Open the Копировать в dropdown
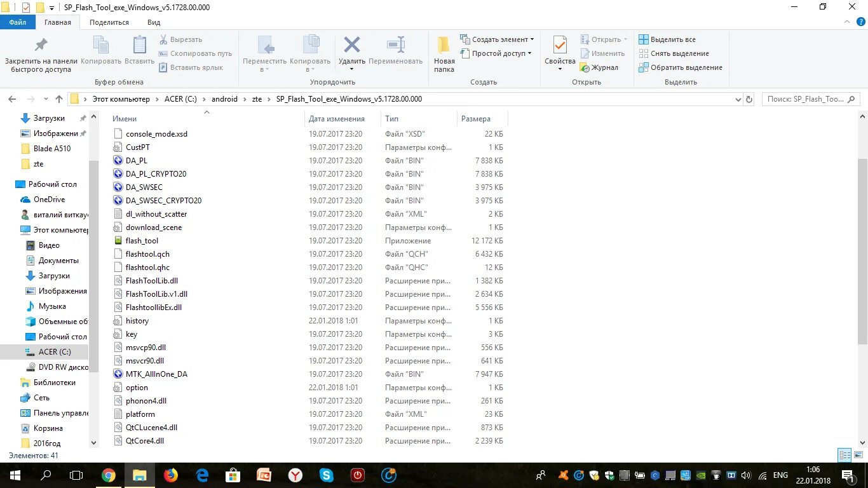The width and height of the screenshot is (868, 488). 310,55
